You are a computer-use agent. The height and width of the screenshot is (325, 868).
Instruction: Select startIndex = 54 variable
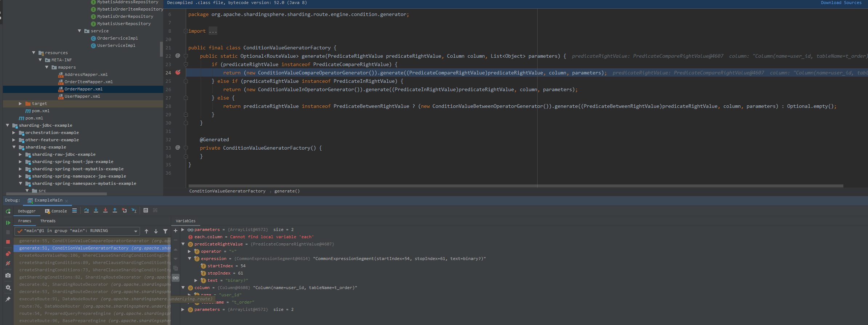pos(223,266)
